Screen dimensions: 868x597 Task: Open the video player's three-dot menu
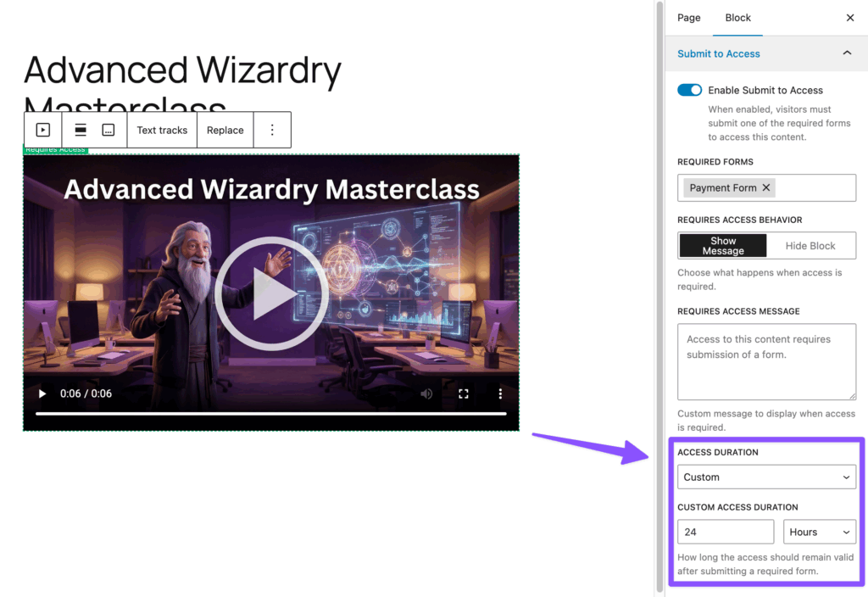[x=500, y=393]
